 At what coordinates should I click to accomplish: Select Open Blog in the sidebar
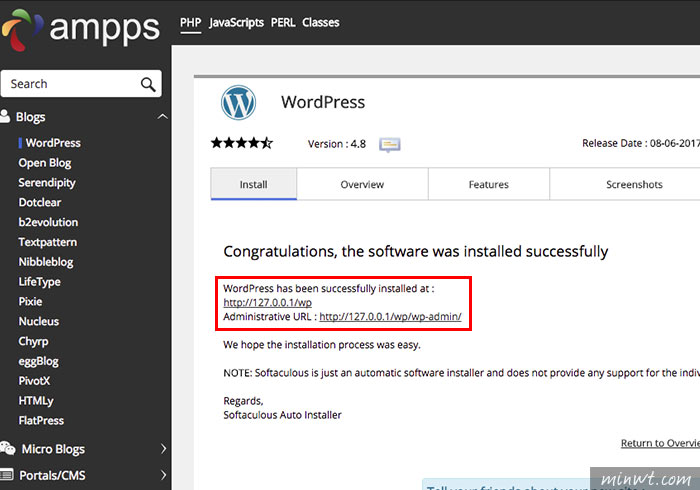(x=45, y=163)
